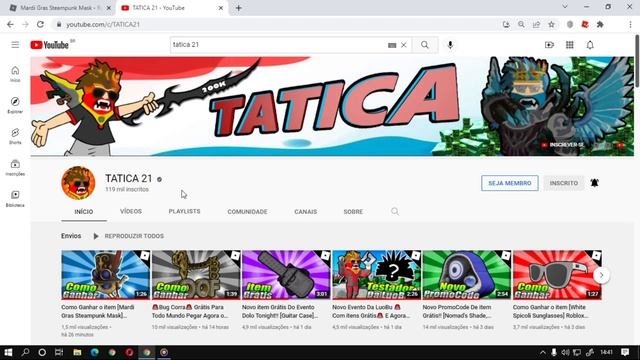Open the on-screen keyboard icon in search box
Image resolution: width=640 pixels, height=360 pixels.
(x=392, y=45)
